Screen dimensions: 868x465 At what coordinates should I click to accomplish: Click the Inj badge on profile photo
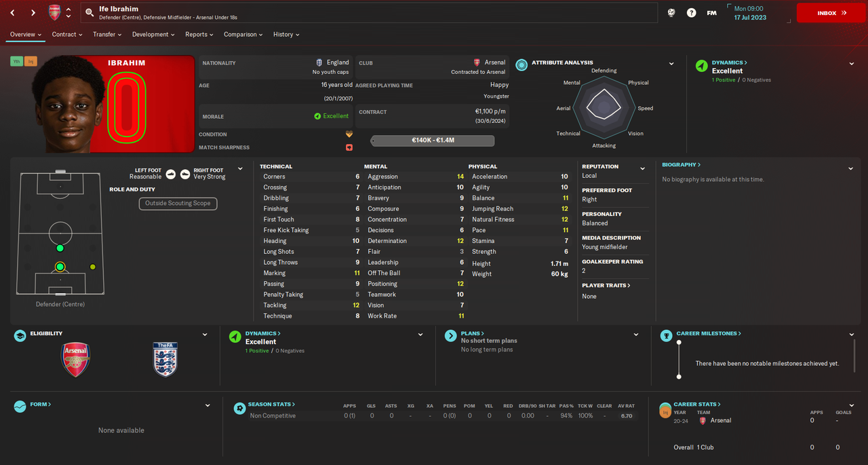[x=31, y=62]
